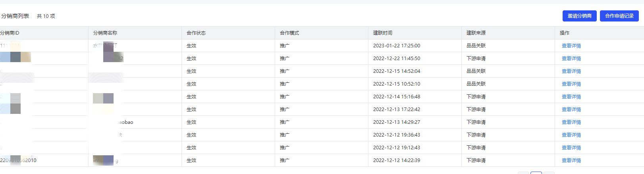This screenshot has height=174, width=644.
Task: Click the 分销商ID column header
Action: 10,33
